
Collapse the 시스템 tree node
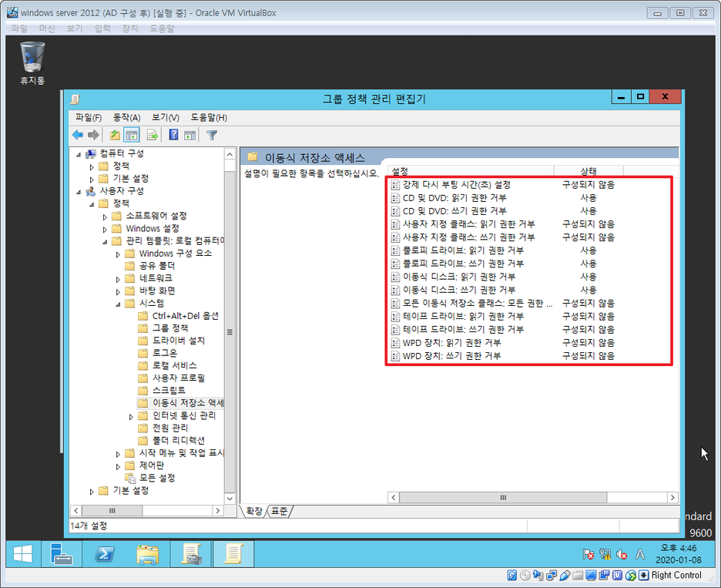coord(118,304)
